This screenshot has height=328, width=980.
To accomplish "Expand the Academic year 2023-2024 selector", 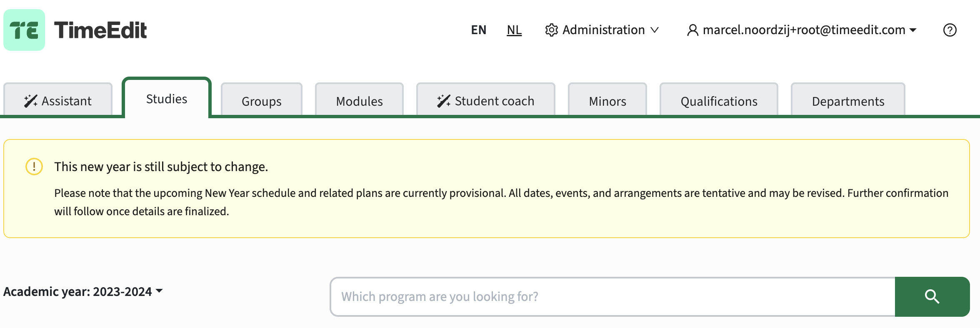I will coord(83,291).
